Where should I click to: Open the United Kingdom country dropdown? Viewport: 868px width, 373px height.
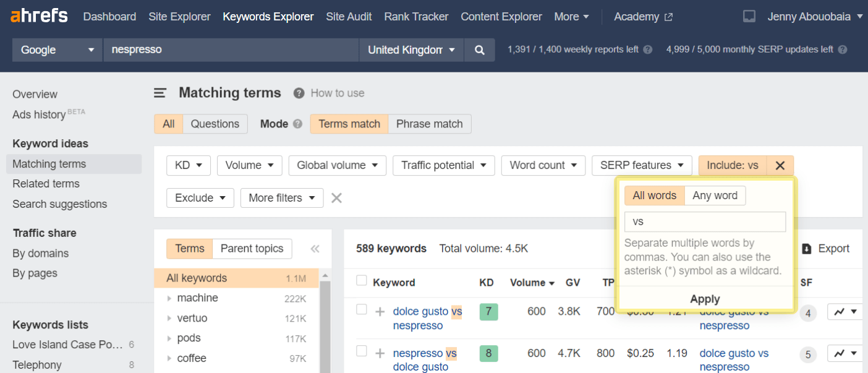point(411,49)
